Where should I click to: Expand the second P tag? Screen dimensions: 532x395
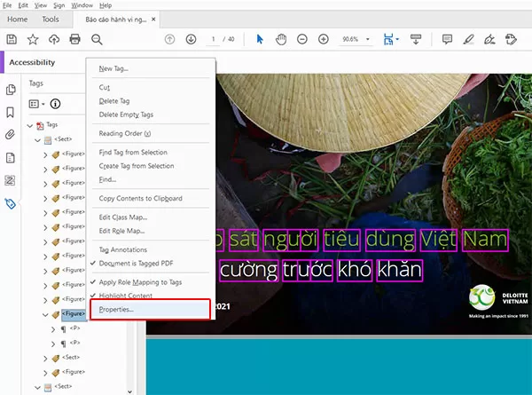tap(53, 344)
